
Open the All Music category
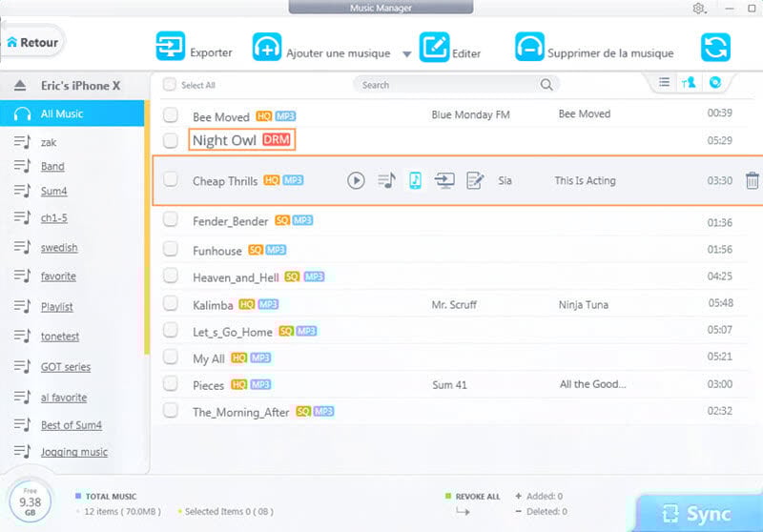pyautogui.click(x=61, y=114)
